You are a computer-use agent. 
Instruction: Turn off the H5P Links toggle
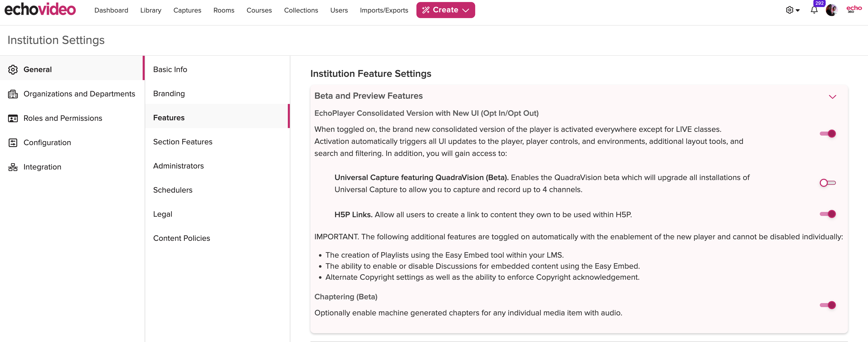tap(828, 214)
